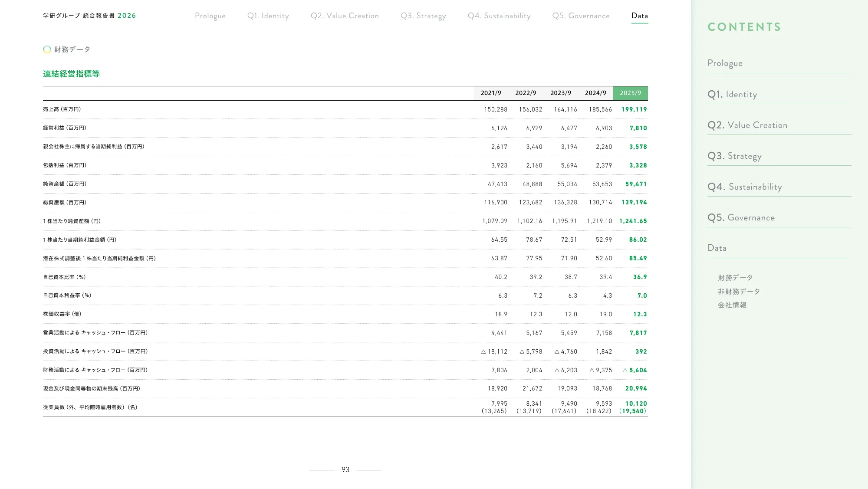Click the 売上高 (百万円) row label
The height and width of the screenshot is (489, 868).
[62, 109]
